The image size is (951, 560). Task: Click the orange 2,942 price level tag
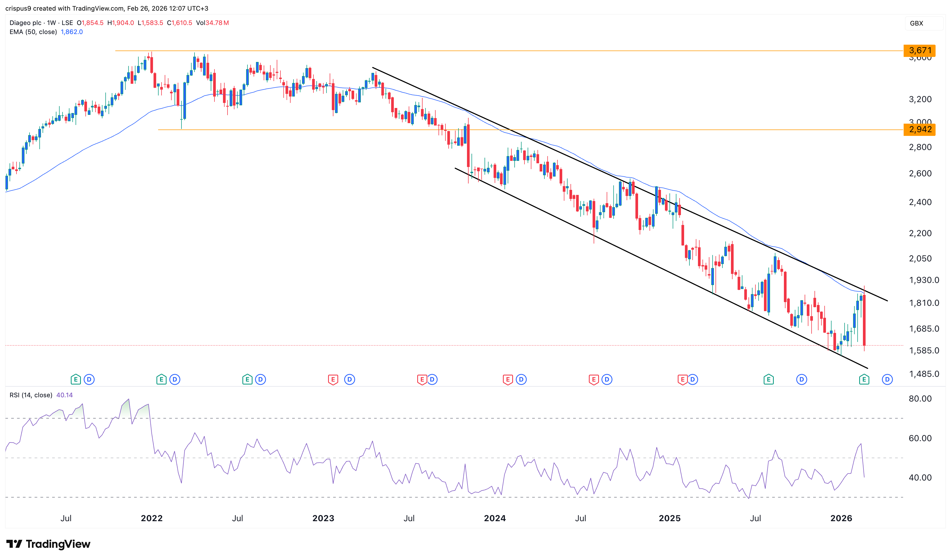(x=920, y=129)
